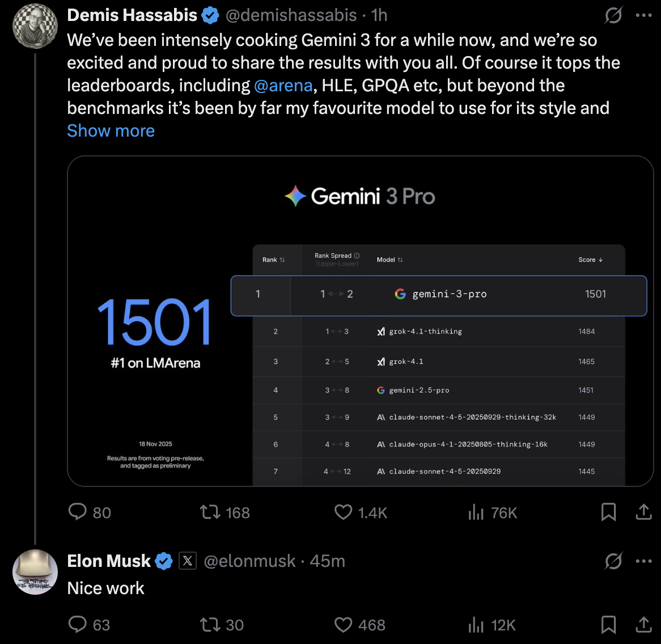Open the @arena profile link

(x=283, y=85)
